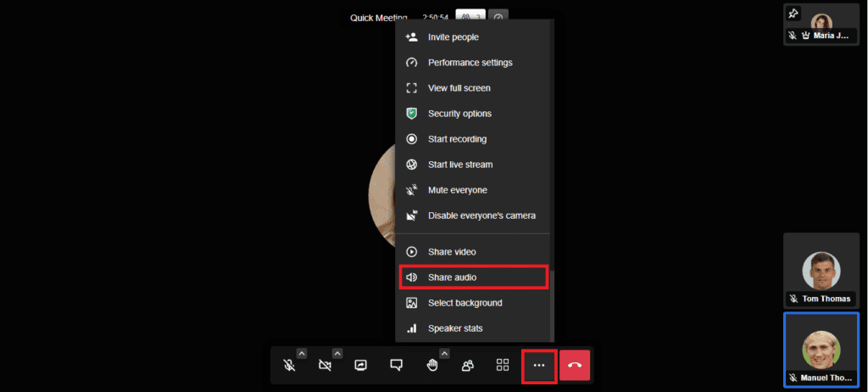Toggle camera on in the toolbar

(325, 366)
